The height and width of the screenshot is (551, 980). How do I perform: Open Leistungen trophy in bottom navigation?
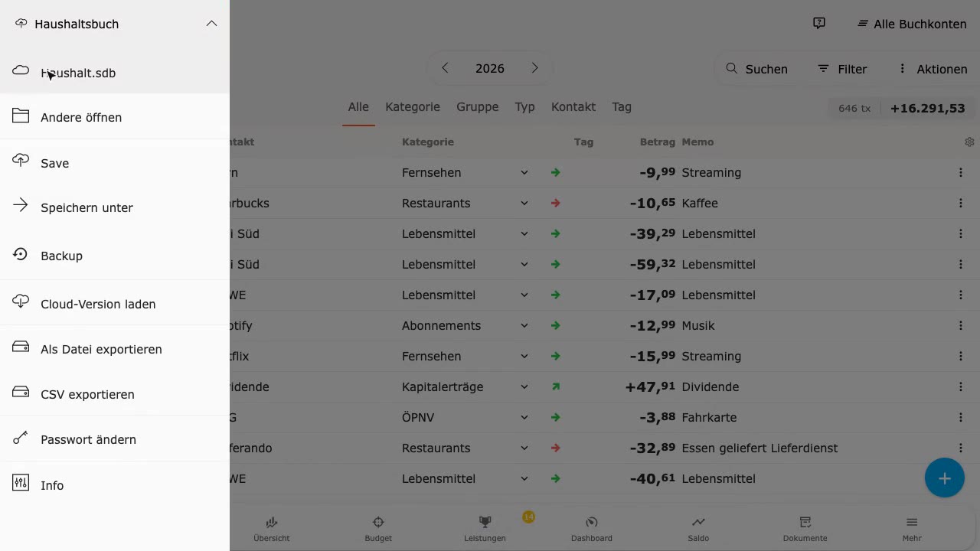pos(485,529)
